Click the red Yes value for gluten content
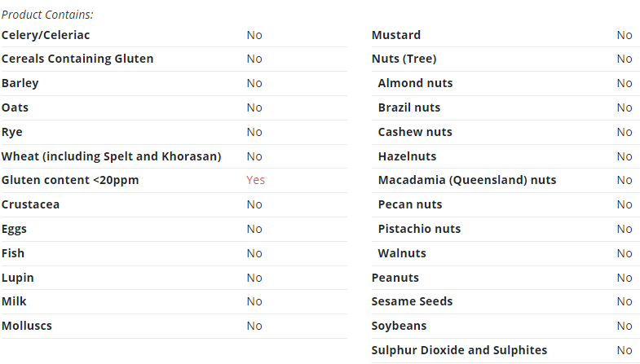640x364 pixels. [x=255, y=180]
